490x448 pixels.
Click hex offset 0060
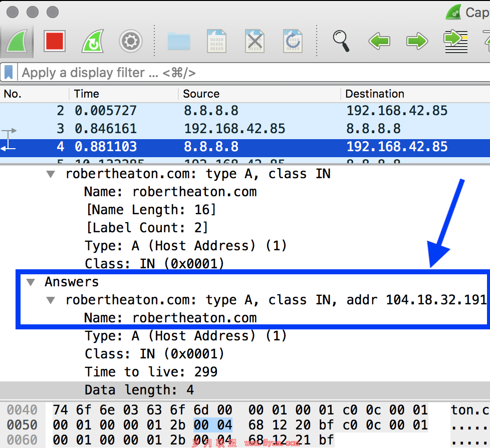[22, 440]
